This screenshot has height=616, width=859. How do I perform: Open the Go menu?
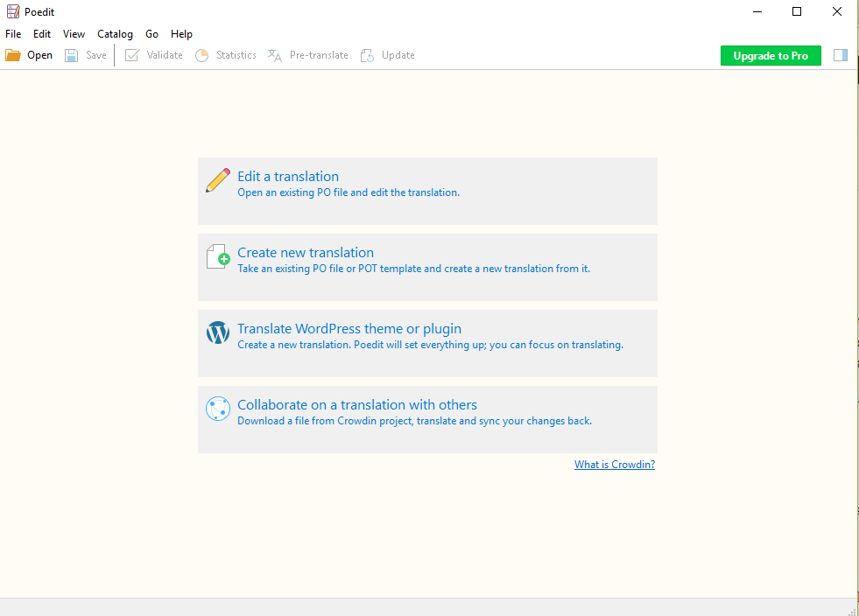point(152,34)
